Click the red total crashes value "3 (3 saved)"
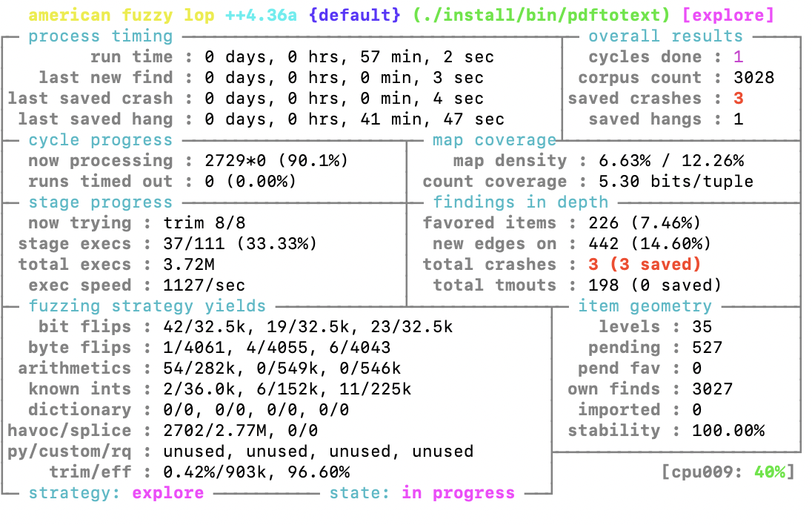Screen dimensions: 812x525 (645, 264)
